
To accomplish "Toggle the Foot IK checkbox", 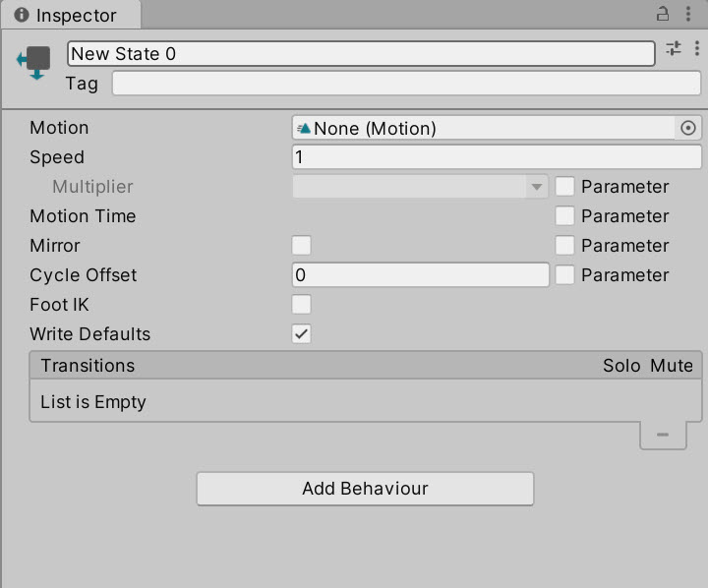I will pos(301,305).
